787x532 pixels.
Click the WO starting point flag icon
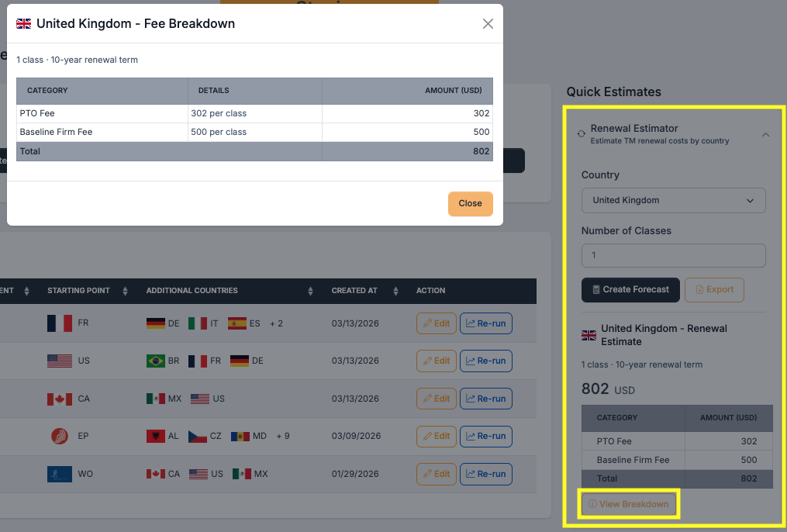click(x=60, y=474)
